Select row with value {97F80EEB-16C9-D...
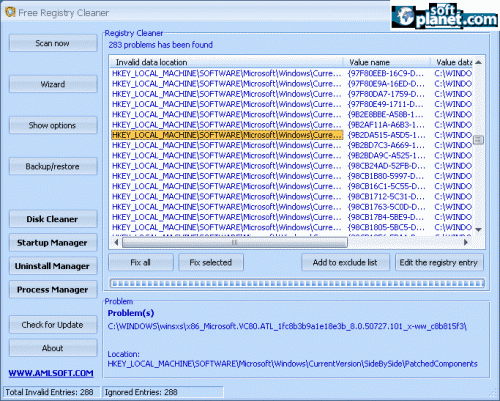Image resolution: width=500 pixels, height=401 pixels. 292,73
